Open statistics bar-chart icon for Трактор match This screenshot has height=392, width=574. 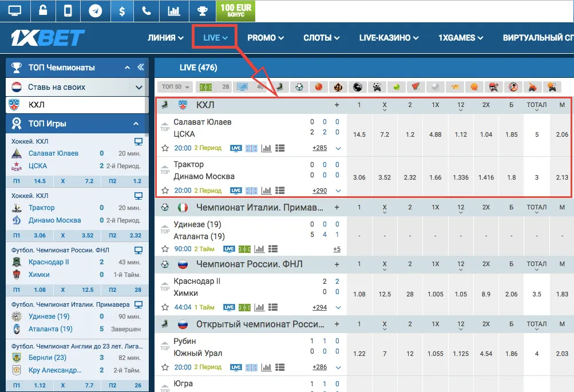click(x=267, y=191)
